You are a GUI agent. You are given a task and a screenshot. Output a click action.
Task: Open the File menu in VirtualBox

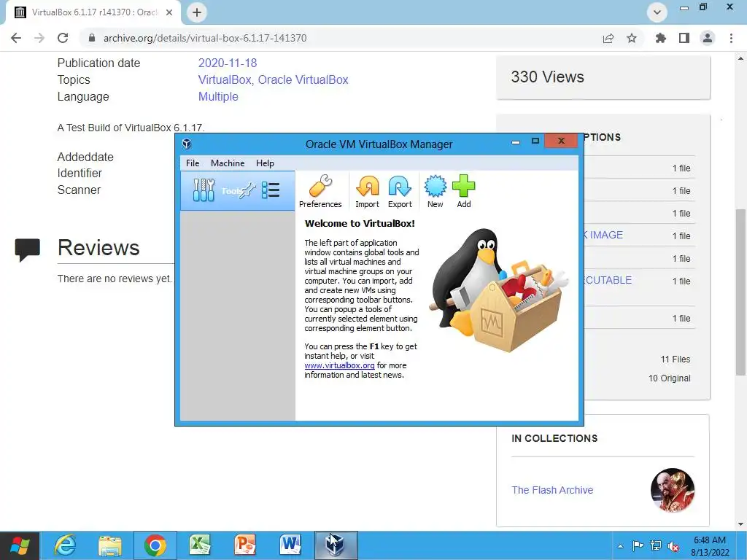[193, 163]
